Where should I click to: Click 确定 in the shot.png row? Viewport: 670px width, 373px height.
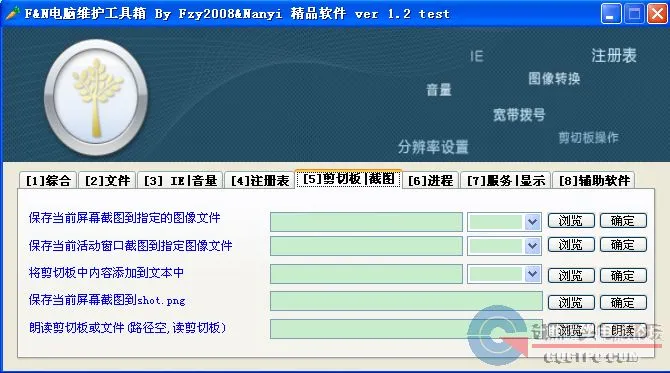[623, 303]
